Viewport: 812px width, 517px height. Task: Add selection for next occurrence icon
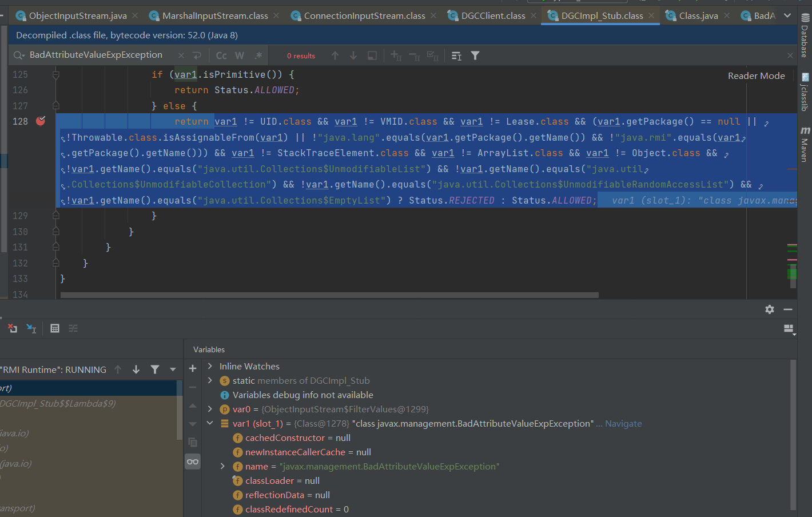click(x=396, y=55)
